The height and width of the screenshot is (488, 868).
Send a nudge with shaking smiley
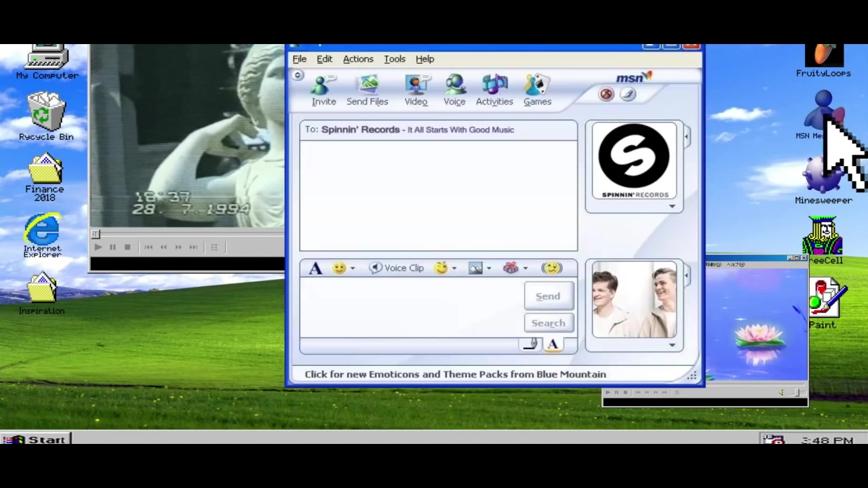pos(552,268)
